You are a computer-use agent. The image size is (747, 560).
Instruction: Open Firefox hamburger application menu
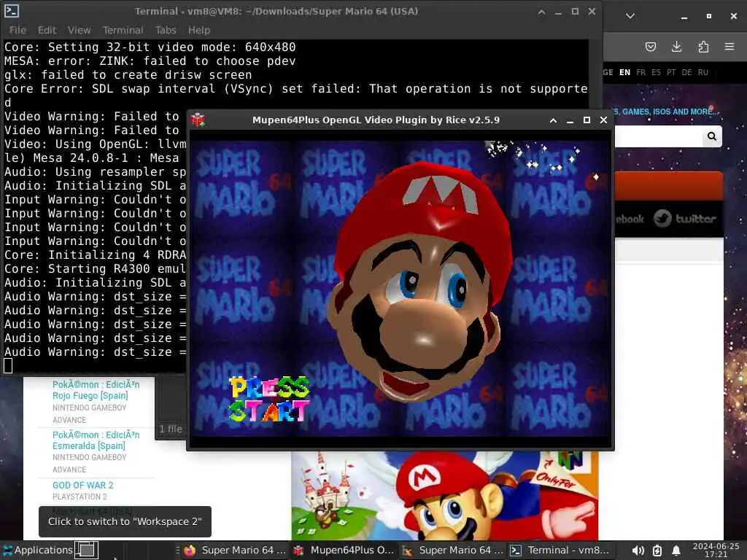tap(729, 47)
